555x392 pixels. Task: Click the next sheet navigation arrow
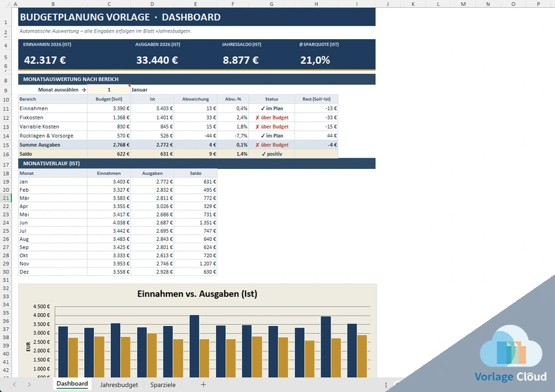click(29, 385)
